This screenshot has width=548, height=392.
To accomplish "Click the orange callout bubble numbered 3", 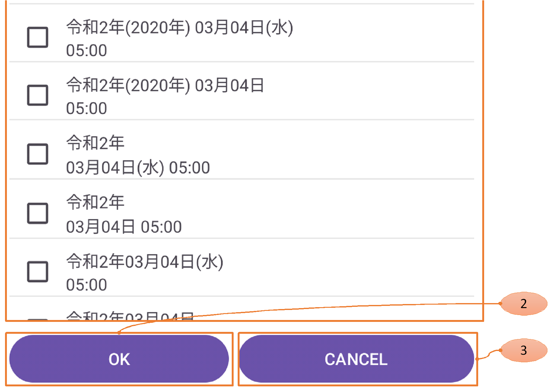I will (524, 350).
